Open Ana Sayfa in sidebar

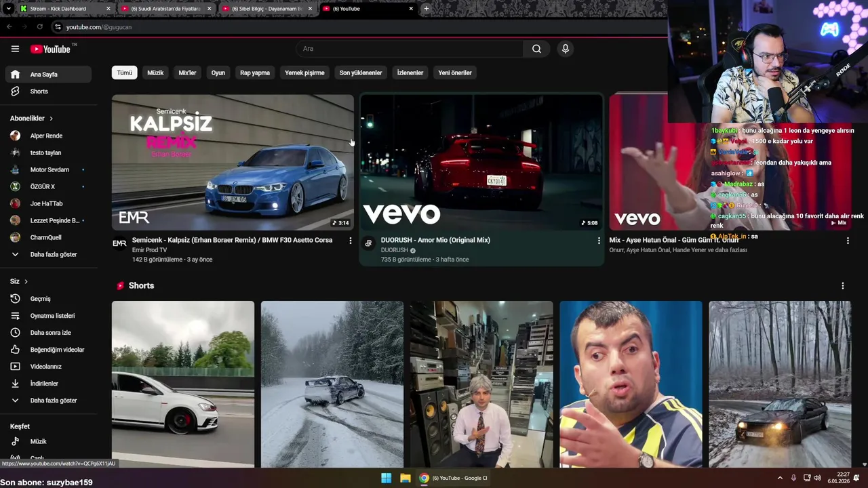47,75
